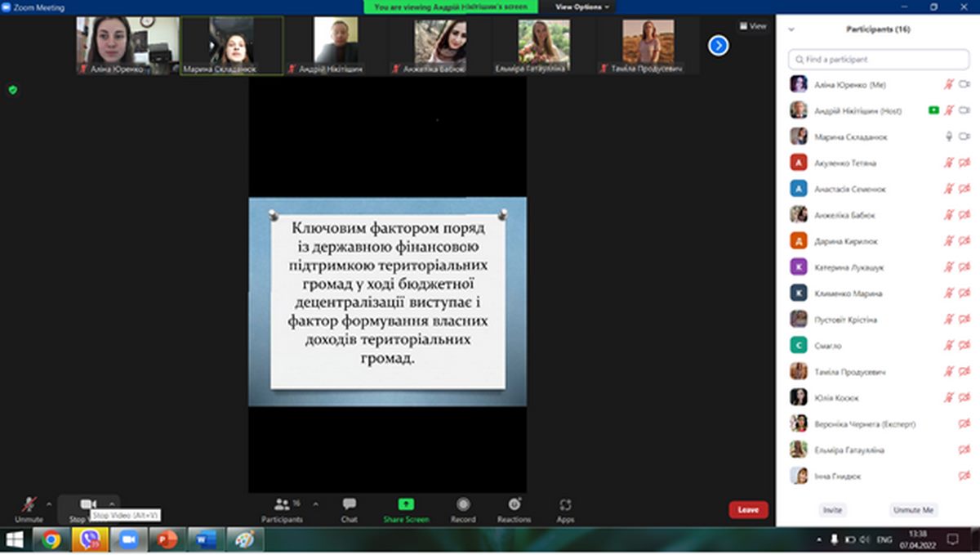
Task: Click the Participants icon in toolbar
Action: (x=282, y=504)
